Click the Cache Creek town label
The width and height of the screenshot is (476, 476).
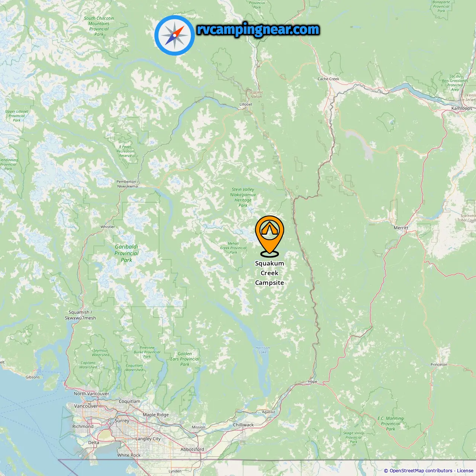coord(328,79)
